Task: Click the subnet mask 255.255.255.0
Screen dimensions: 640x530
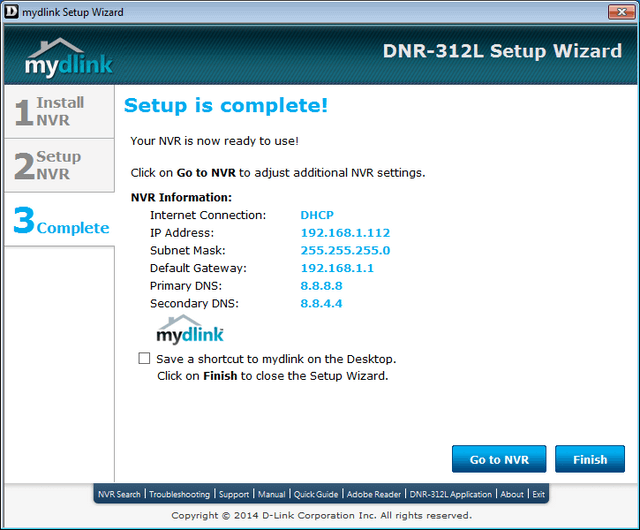Action: 345,250
